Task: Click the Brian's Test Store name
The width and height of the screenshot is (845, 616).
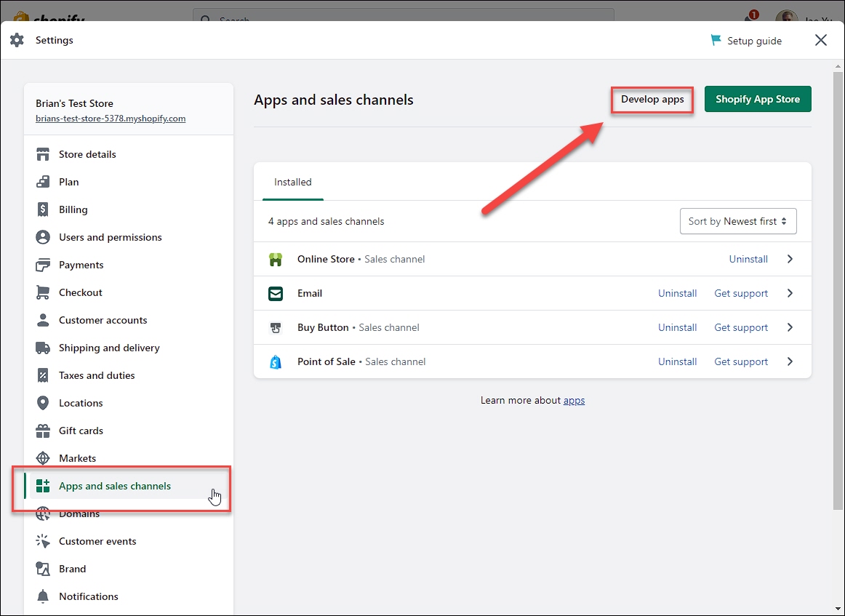Action: click(x=74, y=103)
